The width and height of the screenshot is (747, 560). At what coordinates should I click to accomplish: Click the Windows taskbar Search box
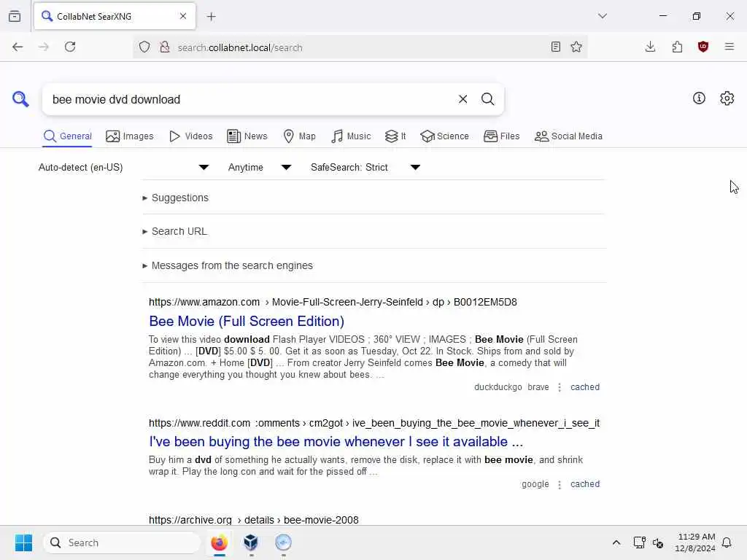click(122, 542)
